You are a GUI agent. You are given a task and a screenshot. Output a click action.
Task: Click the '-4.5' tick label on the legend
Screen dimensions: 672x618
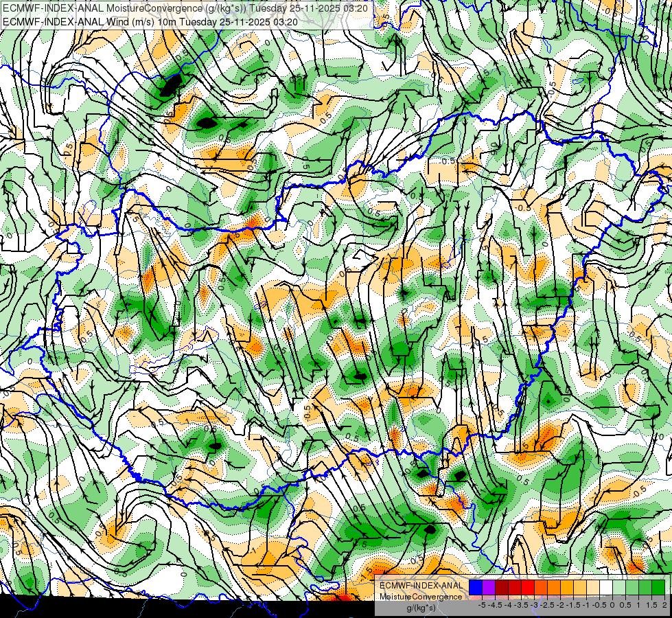pyautogui.click(x=495, y=605)
